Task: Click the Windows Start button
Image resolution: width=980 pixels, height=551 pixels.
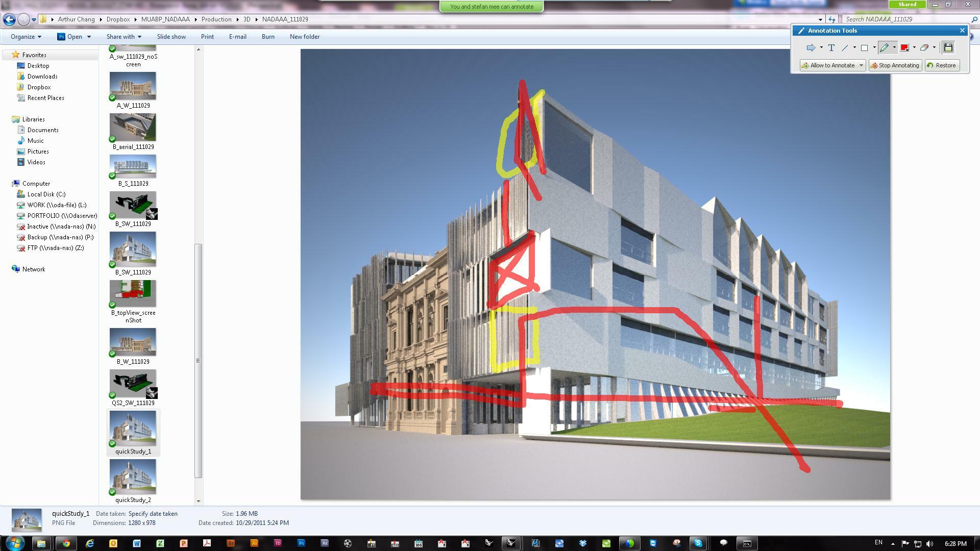Action: coord(14,543)
